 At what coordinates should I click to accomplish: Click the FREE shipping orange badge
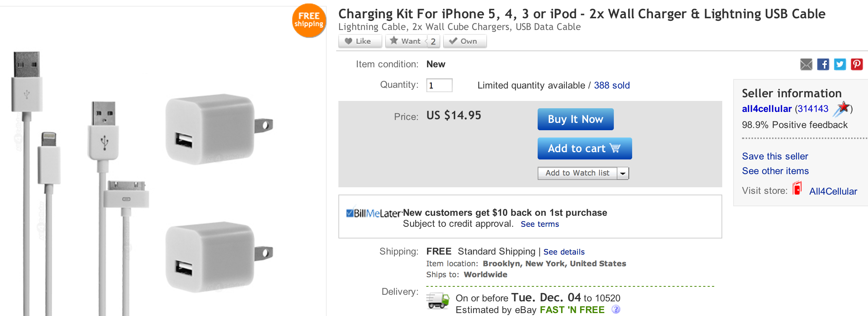pos(309,20)
